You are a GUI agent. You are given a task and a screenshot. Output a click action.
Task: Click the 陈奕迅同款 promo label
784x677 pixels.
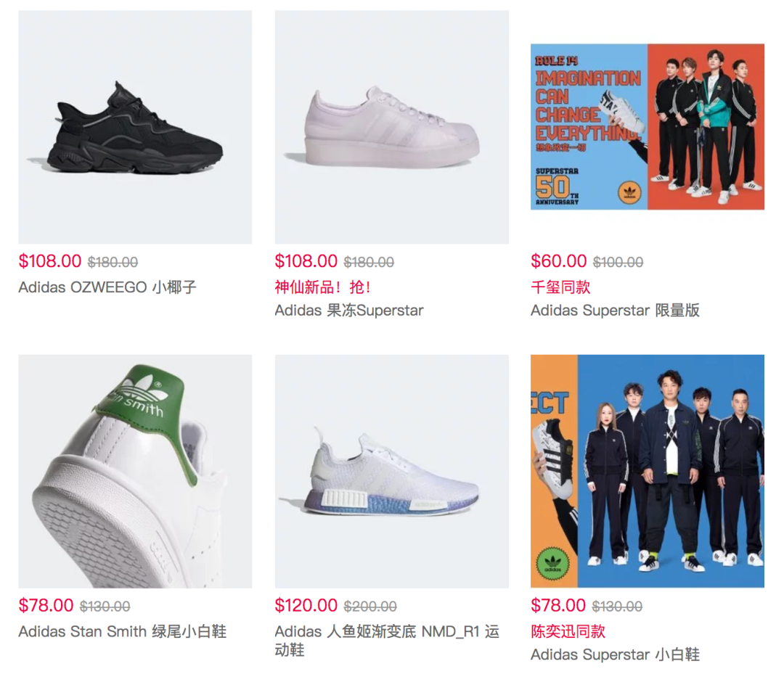coord(568,631)
